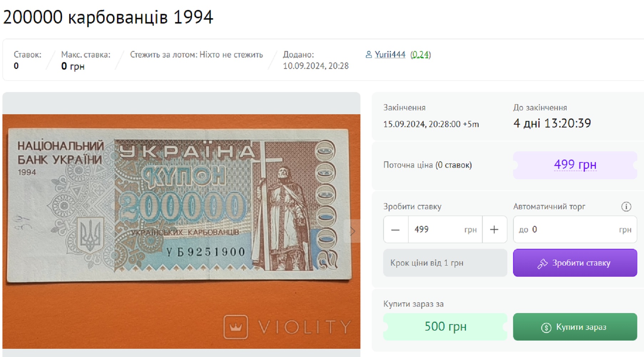Click the current price 499 грн
This screenshot has height=357, width=644.
click(575, 165)
